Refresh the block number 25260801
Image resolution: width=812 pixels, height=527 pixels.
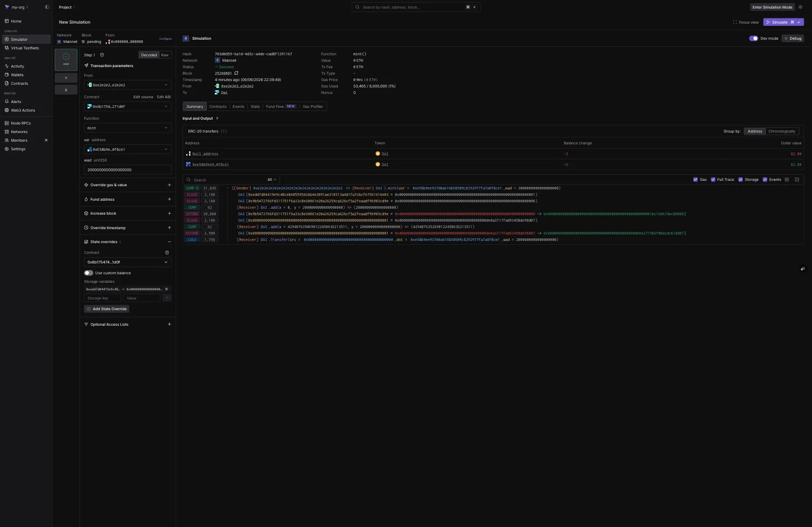pos(236,73)
